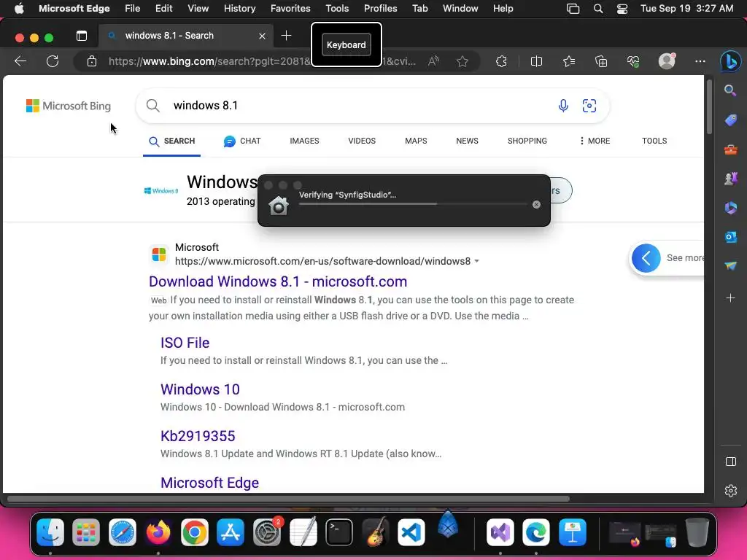Open the Games chess piece sidebar icon

pyautogui.click(x=731, y=179)
